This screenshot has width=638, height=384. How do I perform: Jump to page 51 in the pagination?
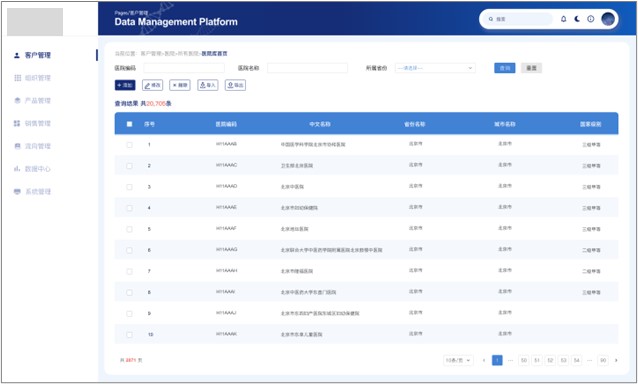click(537, 360)
